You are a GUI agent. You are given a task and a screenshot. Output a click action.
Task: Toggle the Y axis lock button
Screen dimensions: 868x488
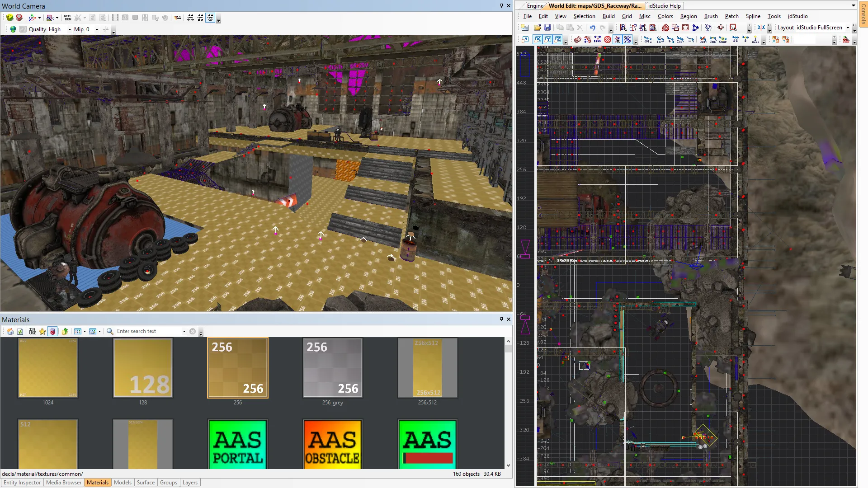point(548,39)
